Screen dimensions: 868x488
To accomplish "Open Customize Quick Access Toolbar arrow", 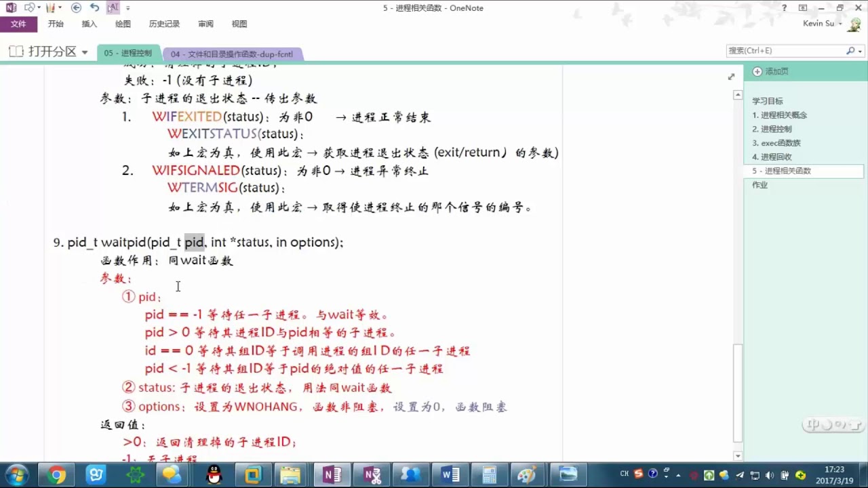I will click(x=128, y=8).
